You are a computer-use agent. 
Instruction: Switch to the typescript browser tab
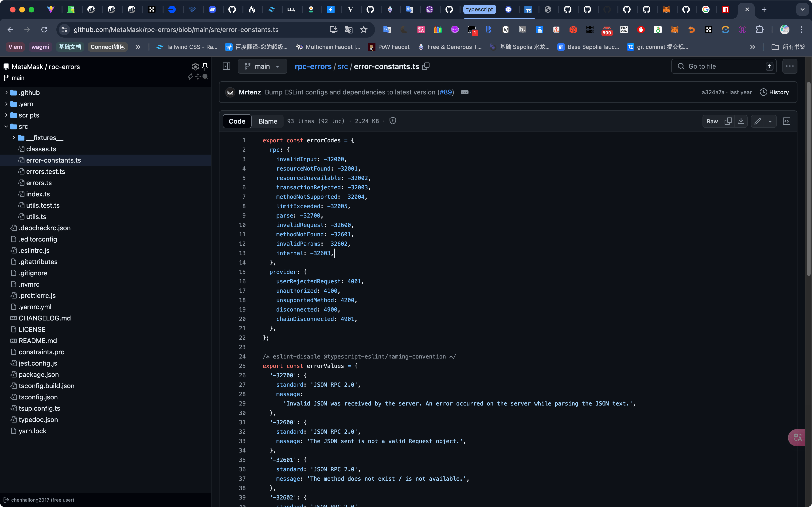(x=479, y=9)
